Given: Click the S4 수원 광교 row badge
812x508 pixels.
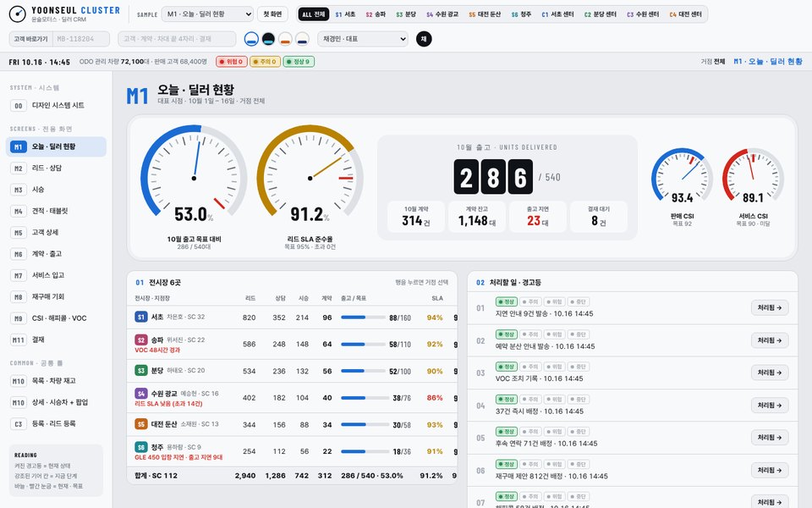Looking at the screenshot, I should click(141, 394).
